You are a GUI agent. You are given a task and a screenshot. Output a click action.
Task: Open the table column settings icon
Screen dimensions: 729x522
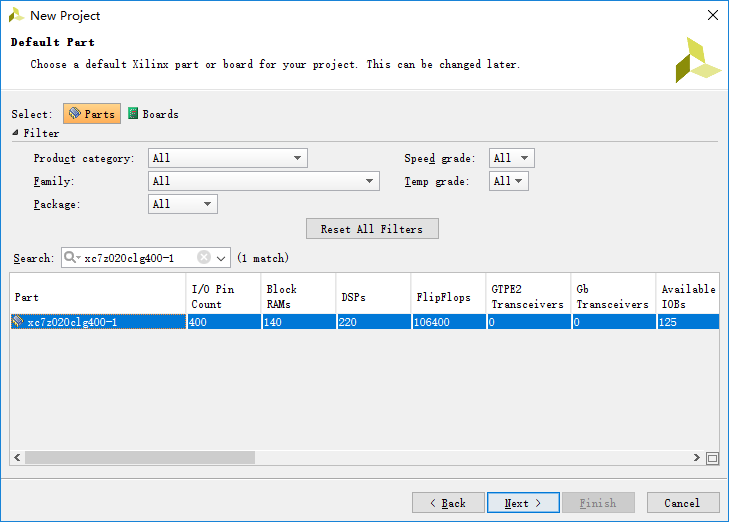pos(712,458)
